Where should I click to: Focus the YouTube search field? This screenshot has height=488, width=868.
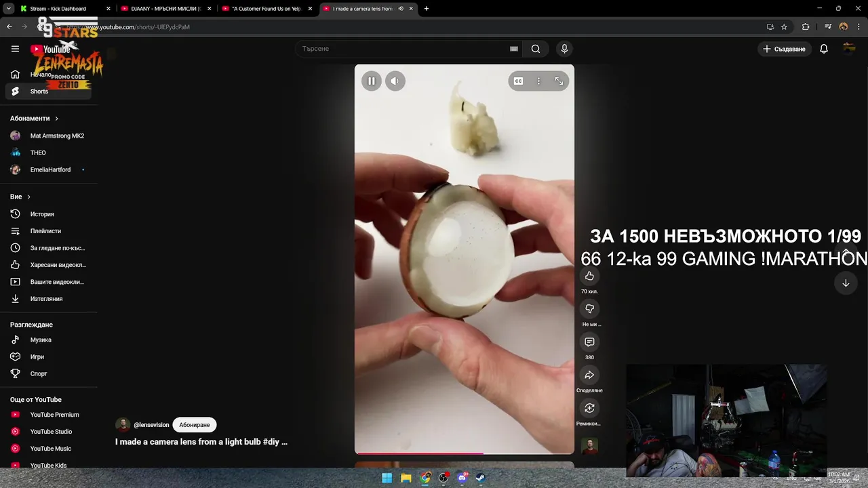(403, 49)
